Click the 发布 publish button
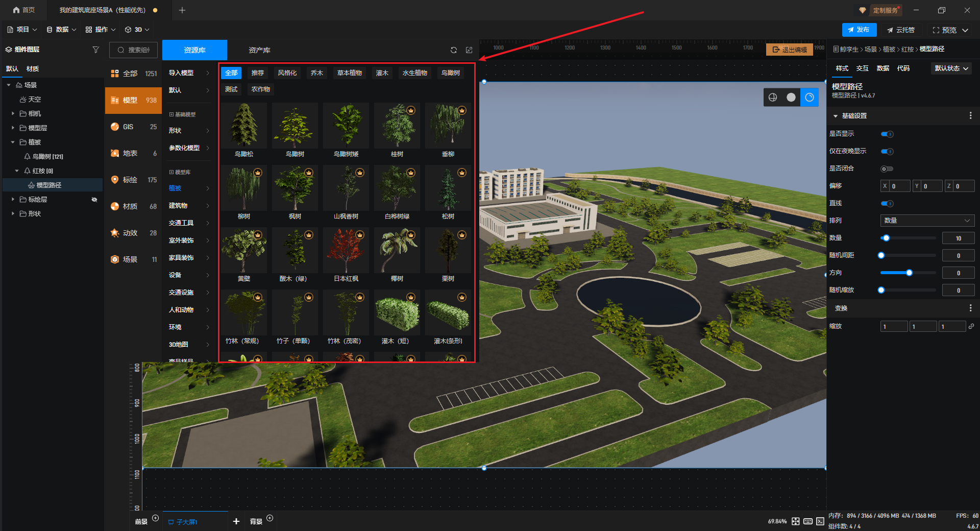The height and width of the screenshot is (531, 980). [x=859, y=30]
